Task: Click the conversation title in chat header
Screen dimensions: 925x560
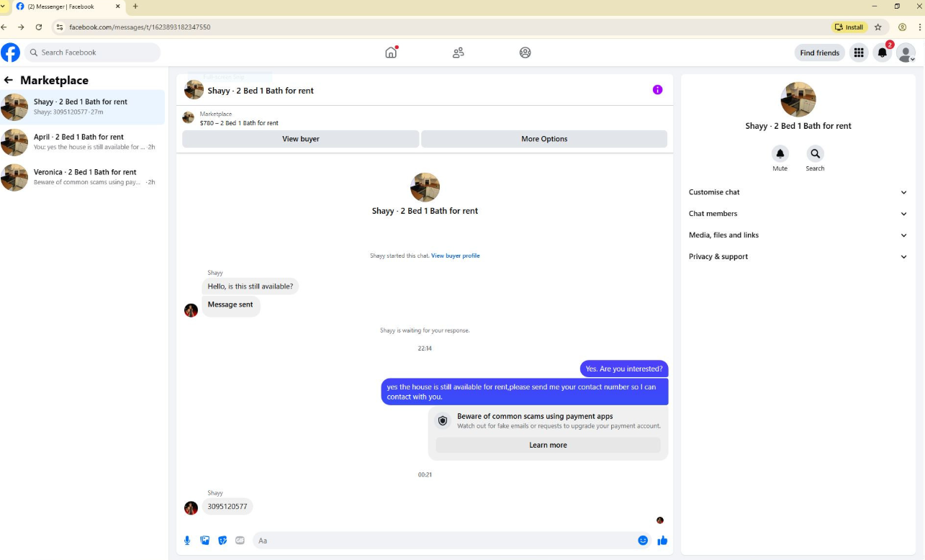Action: tap(261, 91)
